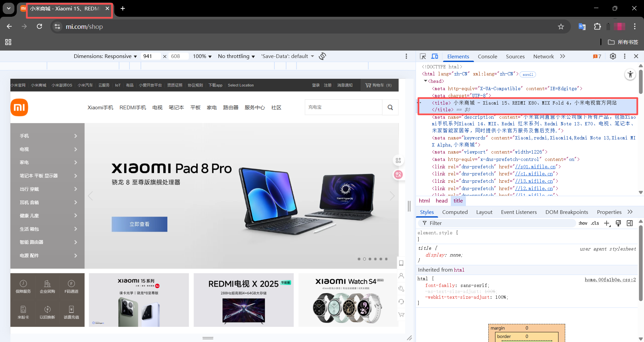Open home.00fa1b0e.css:2 source link
The image size is (644, 342).
tap(610, 280)
